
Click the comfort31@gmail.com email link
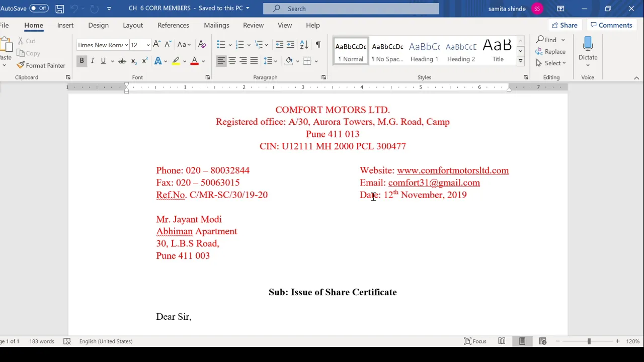pyautogui.click(x=434, y=183)
